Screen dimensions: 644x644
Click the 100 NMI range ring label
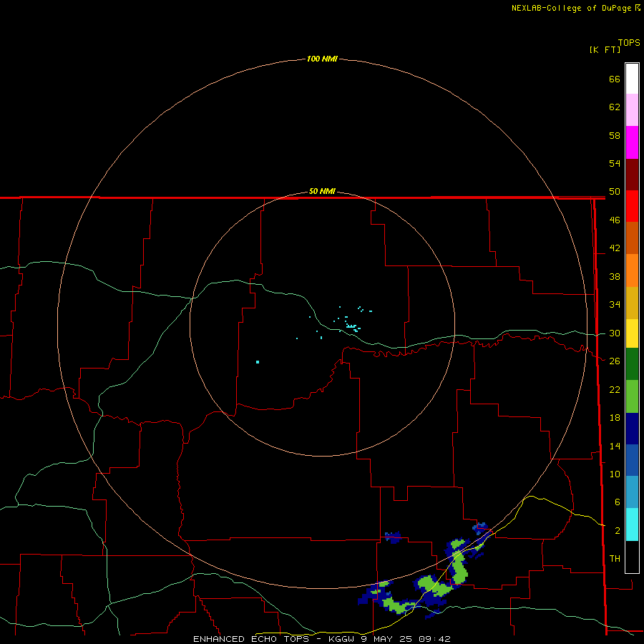322,59
